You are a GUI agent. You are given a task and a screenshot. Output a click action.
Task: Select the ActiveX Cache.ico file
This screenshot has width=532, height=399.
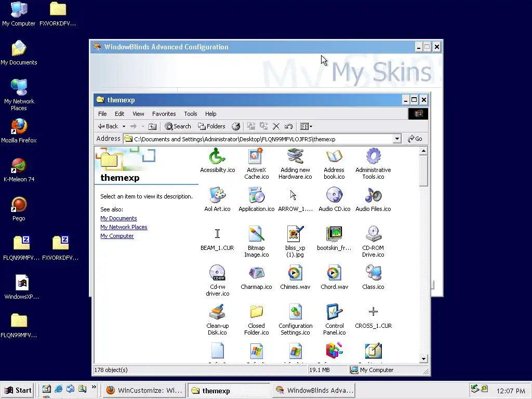(x=257, y=164)
